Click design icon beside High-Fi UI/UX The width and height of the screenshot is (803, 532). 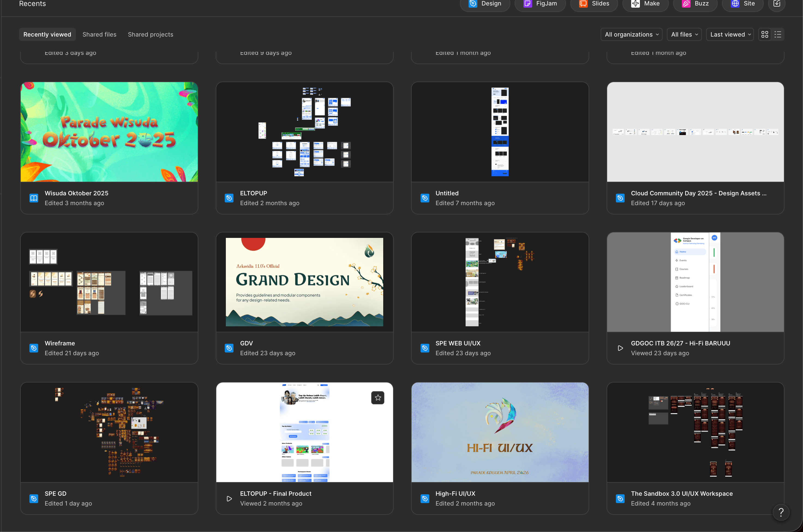pyautogui.click(x=425, y=499)
